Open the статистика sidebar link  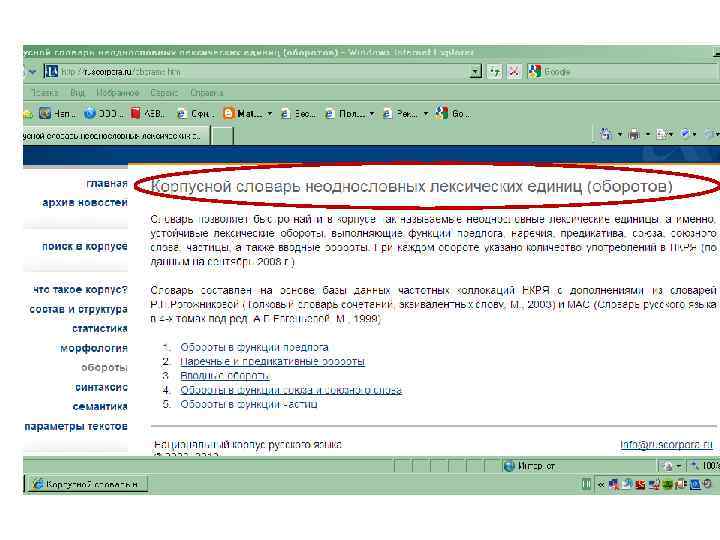(100, 329)
